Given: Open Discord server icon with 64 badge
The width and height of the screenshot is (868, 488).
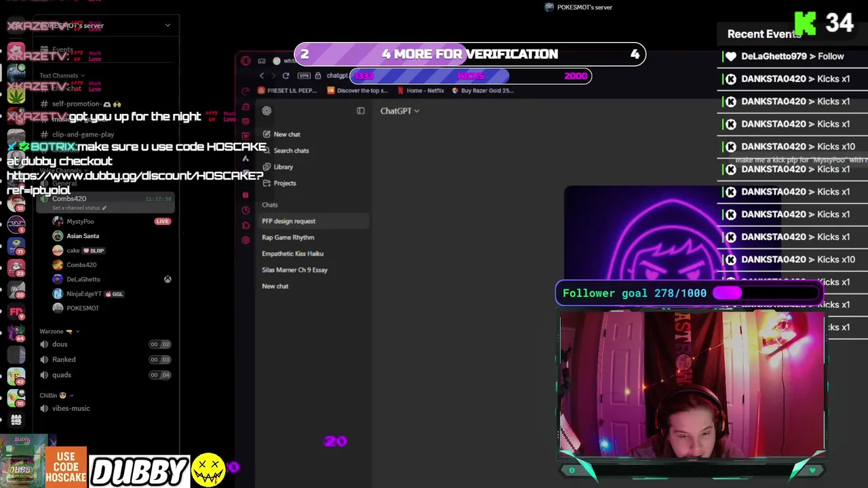Looking at the screenshot, I should click(x=16, y=333).
